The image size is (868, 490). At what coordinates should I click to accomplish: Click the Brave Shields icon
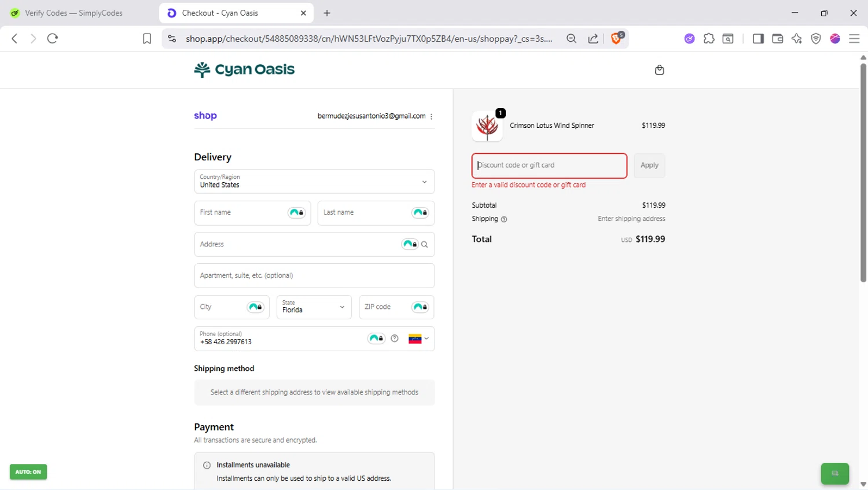click(617, 38)
